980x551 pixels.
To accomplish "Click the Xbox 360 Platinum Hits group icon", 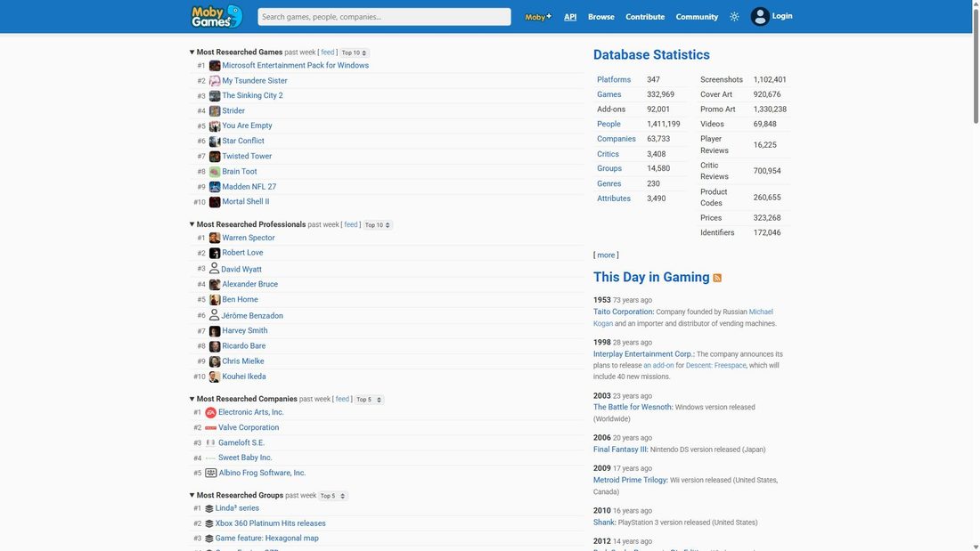I will click(x=208, y=523).
